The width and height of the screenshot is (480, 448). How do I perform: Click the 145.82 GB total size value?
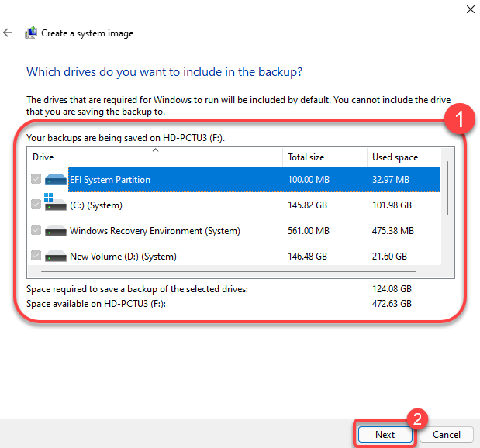tap(307, 205)
